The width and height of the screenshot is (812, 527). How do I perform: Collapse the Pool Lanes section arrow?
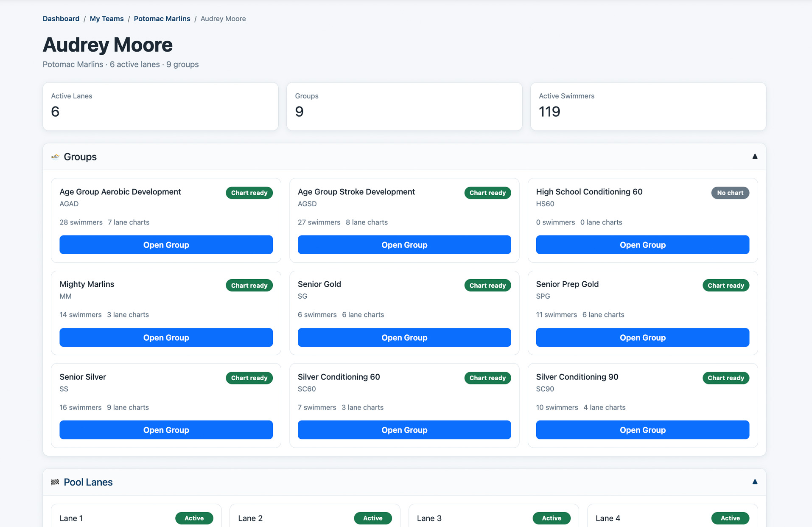click(755, 482)
